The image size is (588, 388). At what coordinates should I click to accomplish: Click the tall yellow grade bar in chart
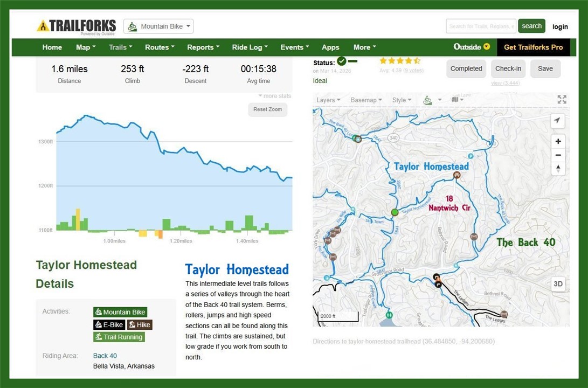(x=78, y=220)
